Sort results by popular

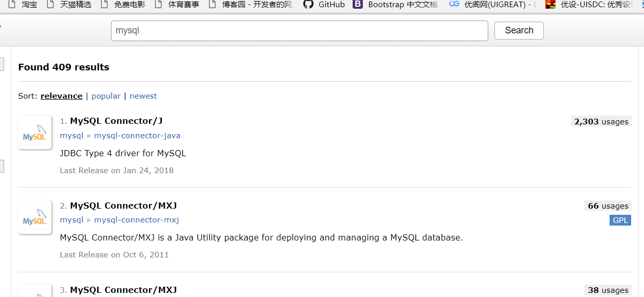pyautogui.click(x=106, y=96)
